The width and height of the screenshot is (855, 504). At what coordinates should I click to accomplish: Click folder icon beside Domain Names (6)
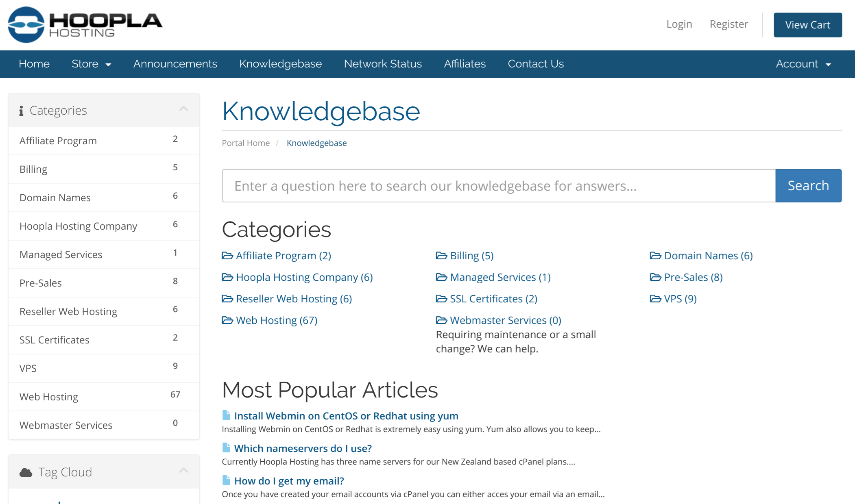click(x=655, y=256)
